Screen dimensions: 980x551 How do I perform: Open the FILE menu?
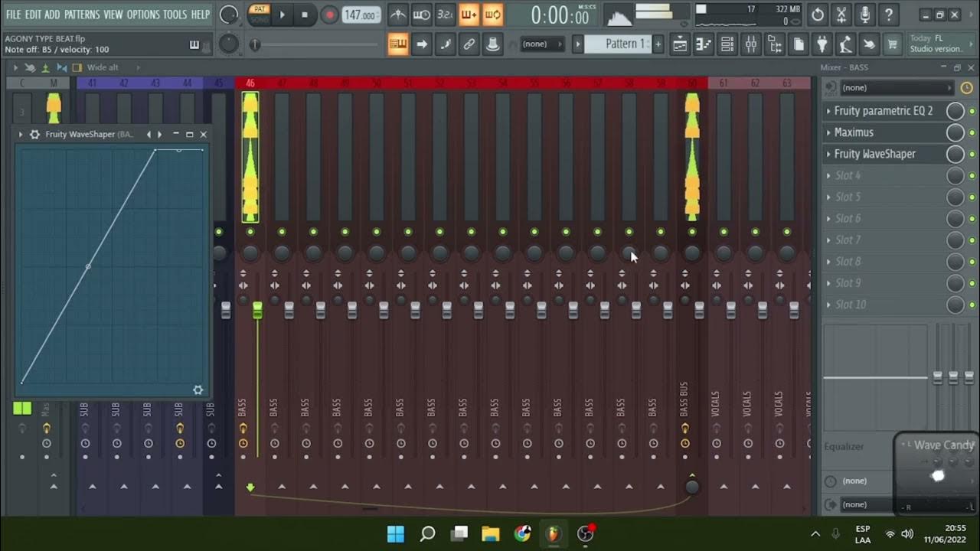point(13,15)
